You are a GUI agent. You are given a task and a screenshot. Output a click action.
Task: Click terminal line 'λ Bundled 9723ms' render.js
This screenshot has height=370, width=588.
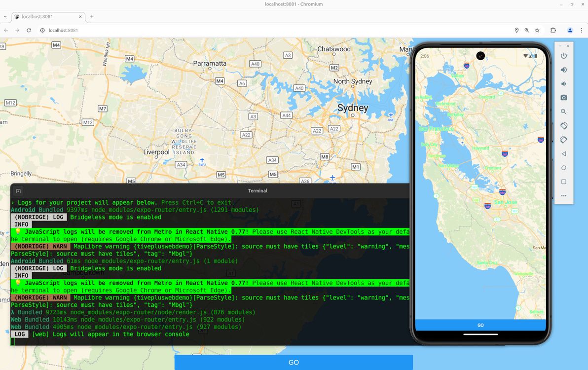[x=133, y=312]
